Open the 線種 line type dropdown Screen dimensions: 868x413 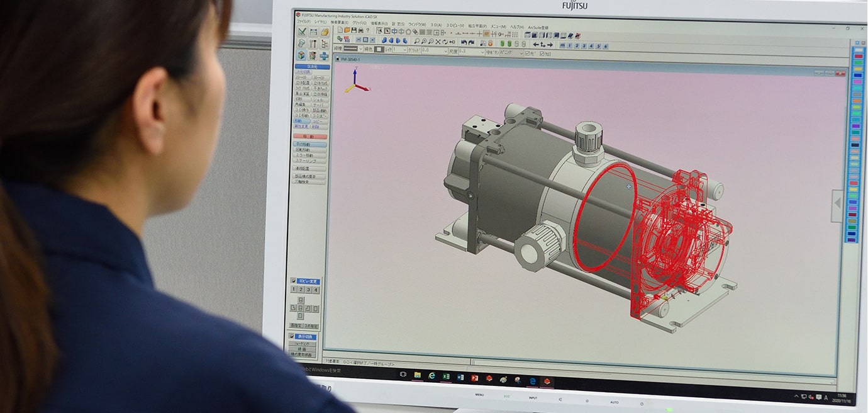click(x=353, y=48)
